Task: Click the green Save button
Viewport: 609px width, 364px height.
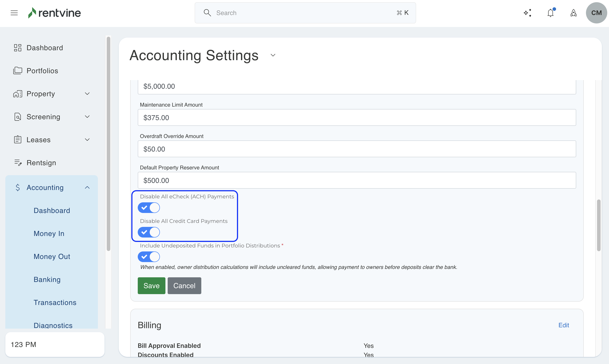Action: (x=151, y=286)
